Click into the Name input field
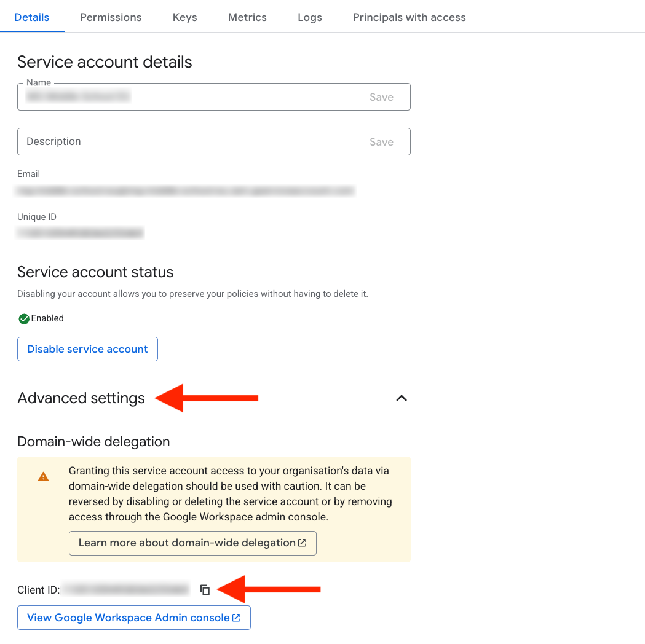This screenshot has height=644, width=645. coord(190,97)
